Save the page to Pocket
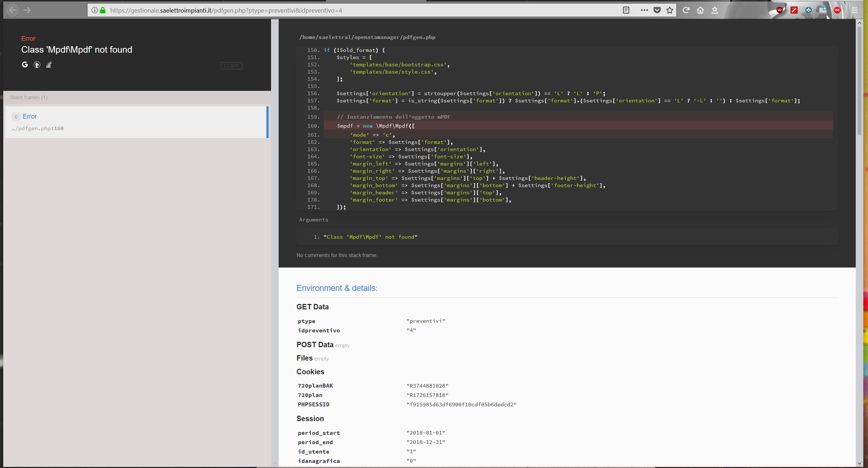868x468 pixels. (657, 10)
